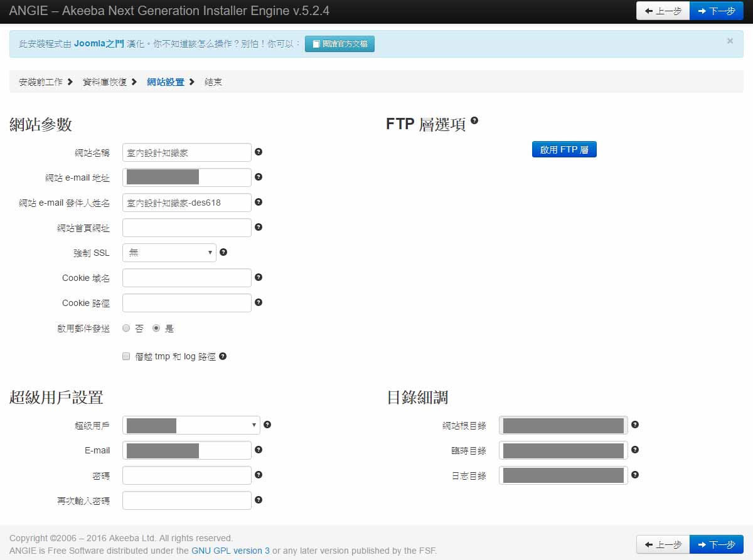Click help icon beside 網站根目錄 field
Viewport: 753px width, 560px height.
click(635, 425)
